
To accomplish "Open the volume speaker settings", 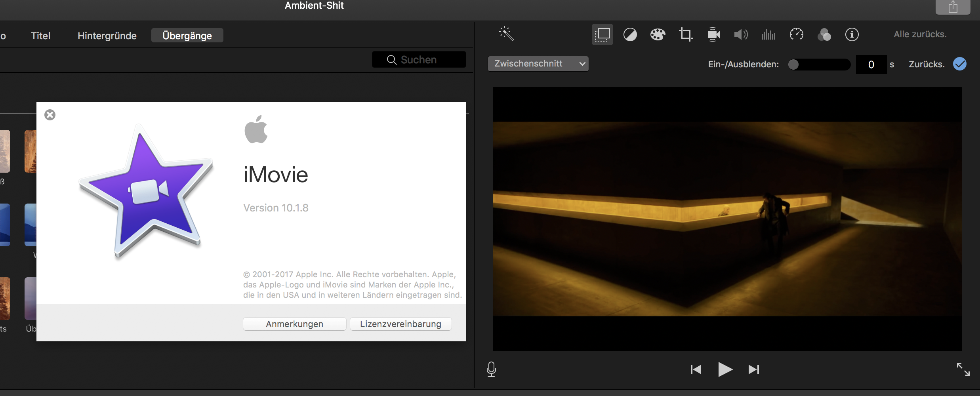I will (x=741, y=34).
